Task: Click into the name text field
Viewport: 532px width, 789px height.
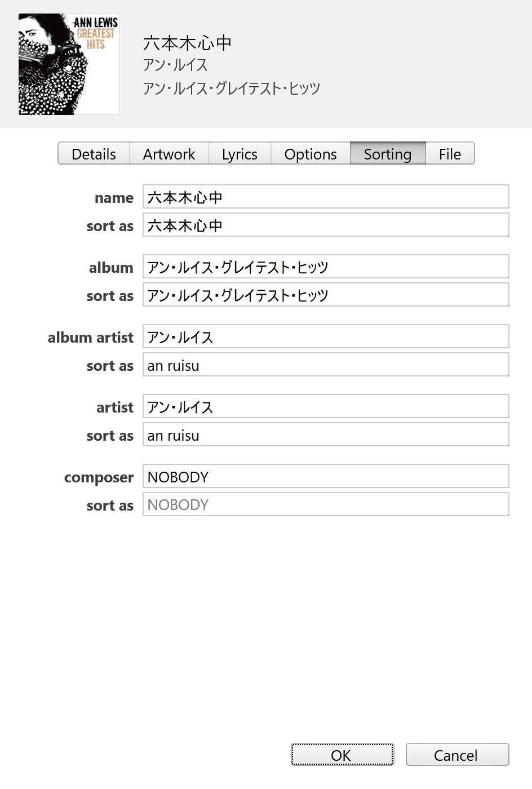Action: [x=326, y=197]
